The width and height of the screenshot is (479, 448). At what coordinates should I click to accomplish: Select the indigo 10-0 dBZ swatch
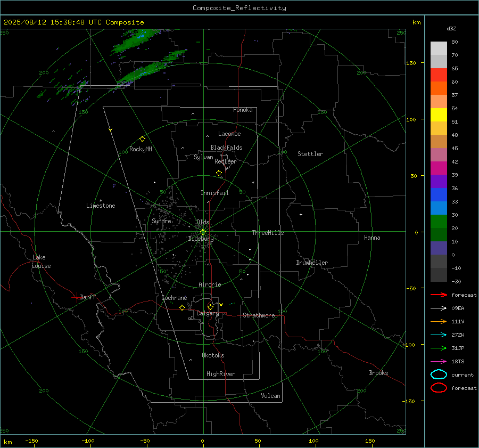coord(439,248)
